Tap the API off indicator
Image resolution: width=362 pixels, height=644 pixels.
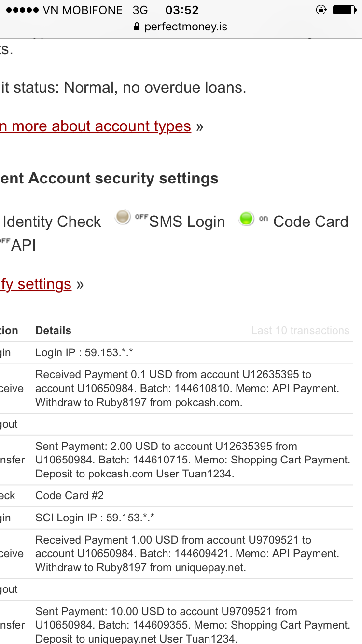click(x=4, y=241)
